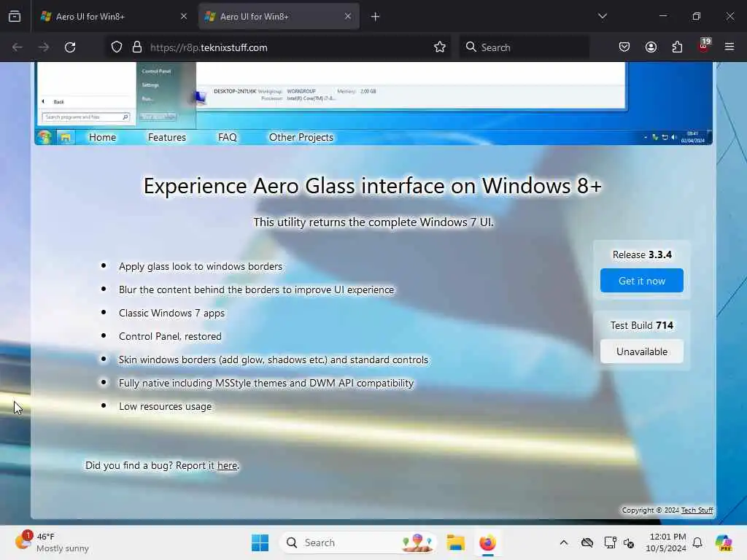Open the extension with badge 19

[x=704, y=46]
